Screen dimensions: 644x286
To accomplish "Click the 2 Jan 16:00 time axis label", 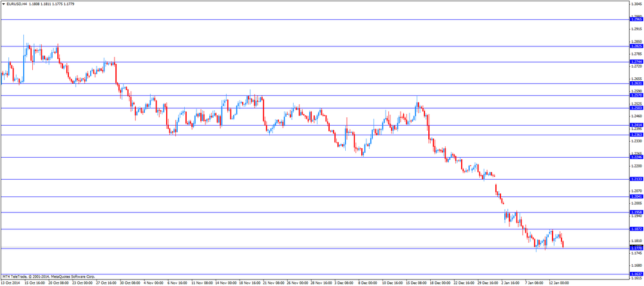I will [512, 283].
